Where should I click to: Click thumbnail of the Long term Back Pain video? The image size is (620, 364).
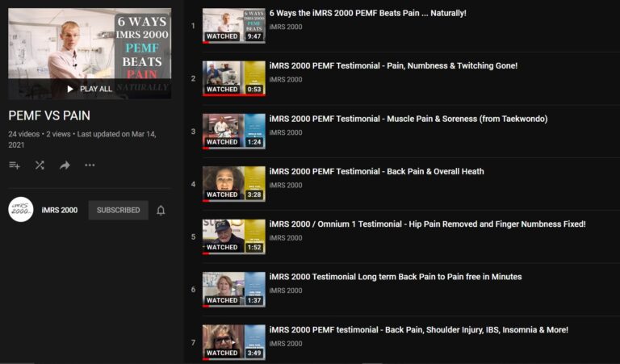[x=233, y=289]
